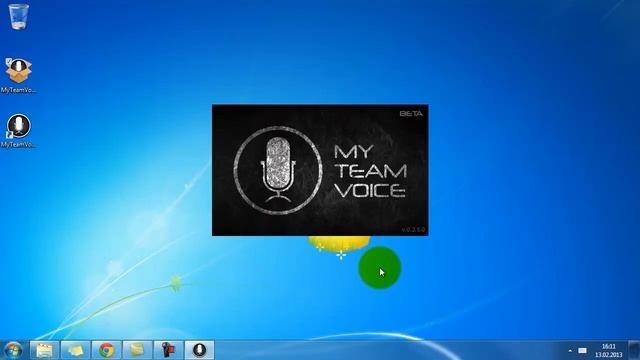Image resolution: width=640 pixels, height=360 pixels.
Task: Click the white tray icon beside the clock
Action: pyautogui.click(x=582, y=351)
